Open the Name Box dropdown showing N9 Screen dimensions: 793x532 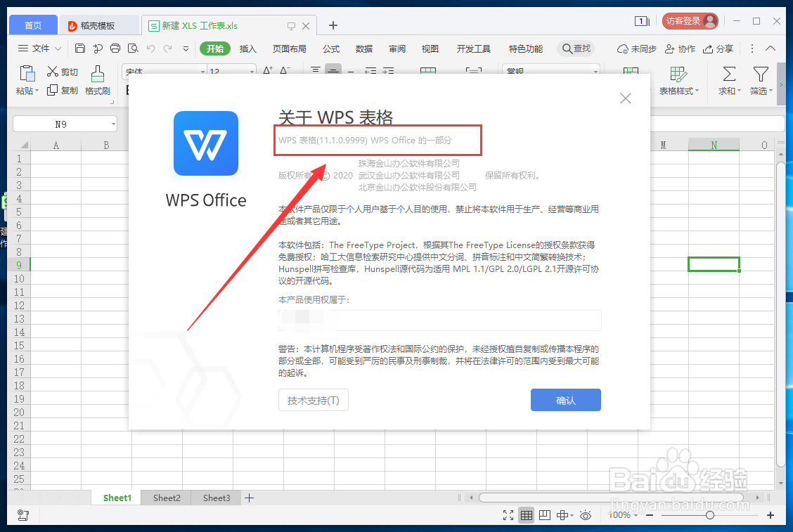click(112, 124)
